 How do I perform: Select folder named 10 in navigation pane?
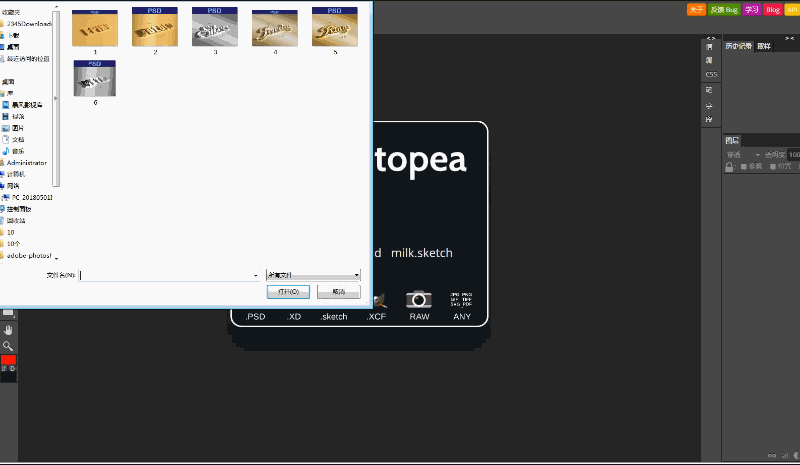pos(9,232)
